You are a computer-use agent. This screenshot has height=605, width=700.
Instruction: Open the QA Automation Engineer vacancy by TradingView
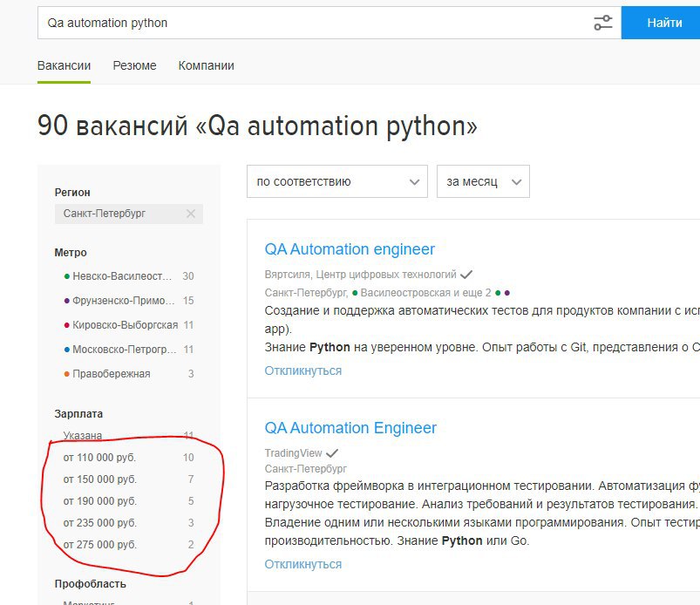[x=350, y=428]
